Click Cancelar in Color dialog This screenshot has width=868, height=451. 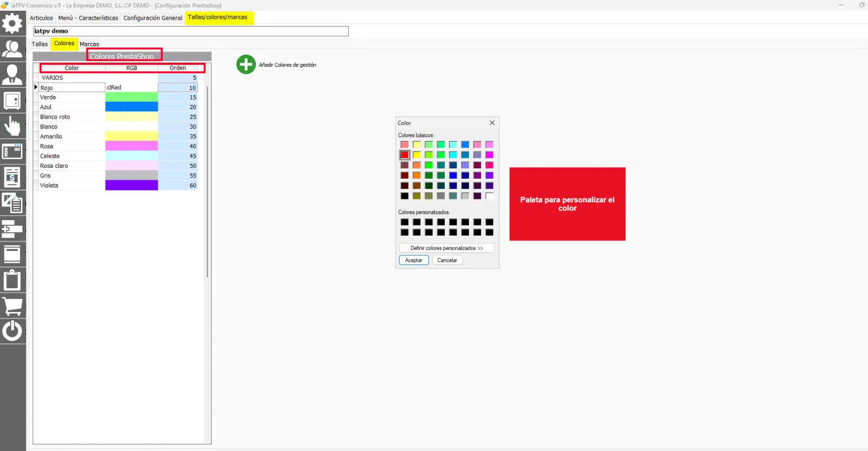coord(447,261)
